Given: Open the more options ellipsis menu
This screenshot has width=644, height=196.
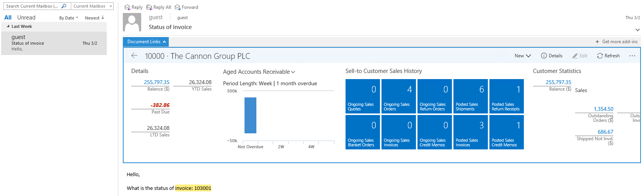Looking at the screenshot, I should (632, 56).
